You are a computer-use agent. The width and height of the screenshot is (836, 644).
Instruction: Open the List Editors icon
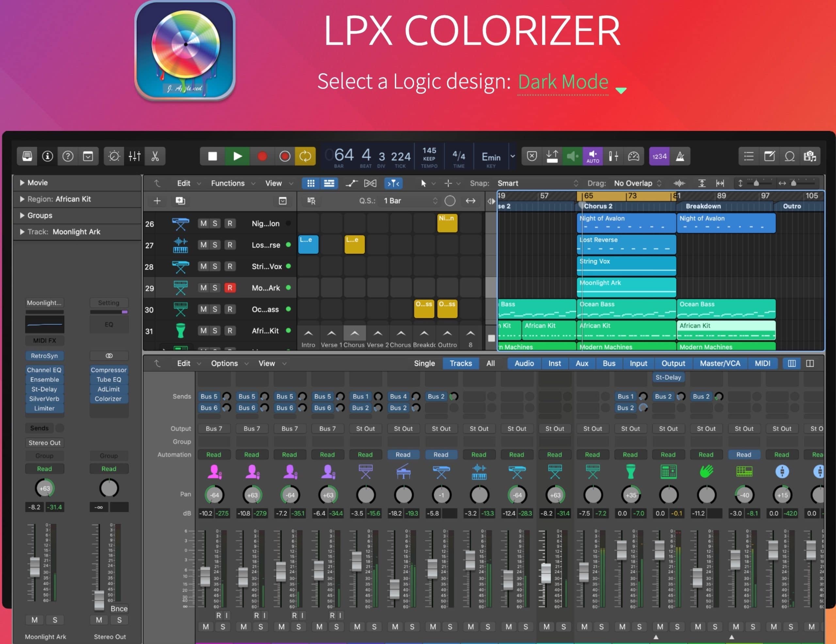pyautogui.click(x=748, y=156)
